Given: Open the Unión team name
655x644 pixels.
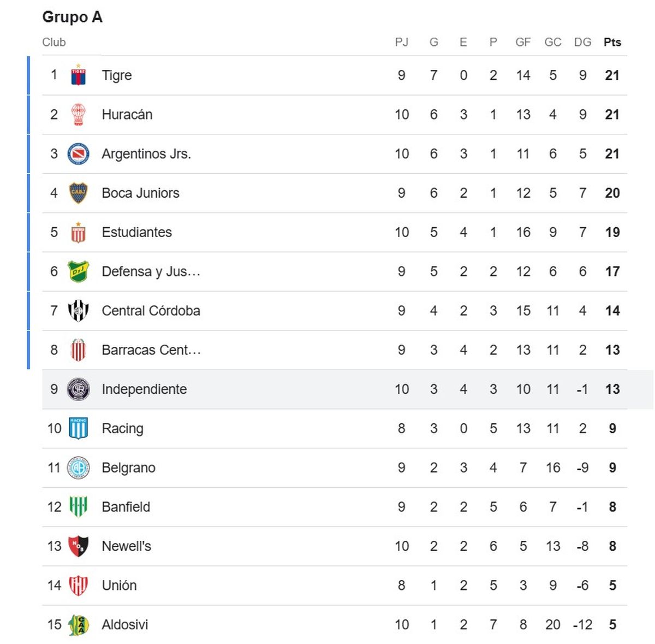Looking at the screenshot, I should click(119, 585).
